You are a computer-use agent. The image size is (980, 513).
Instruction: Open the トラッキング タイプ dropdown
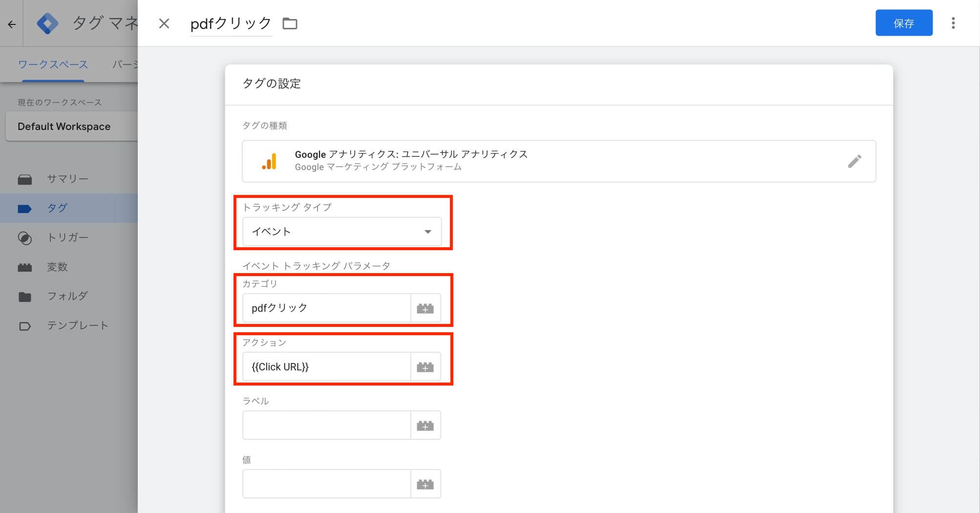click(x=342, y=232)
